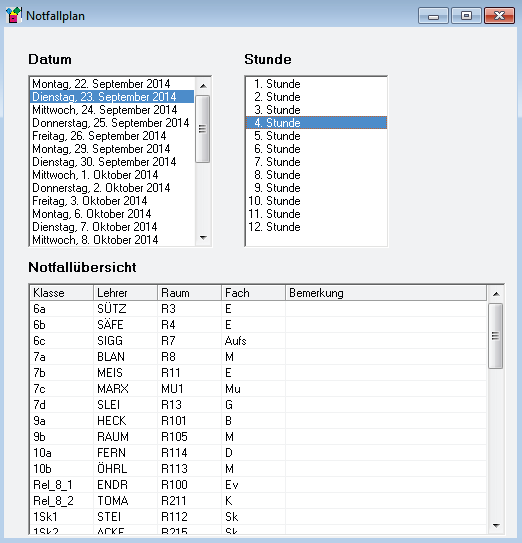Click down arrow of Datum list scrollbar
This screenshot has width=522, height=543.
203,238
